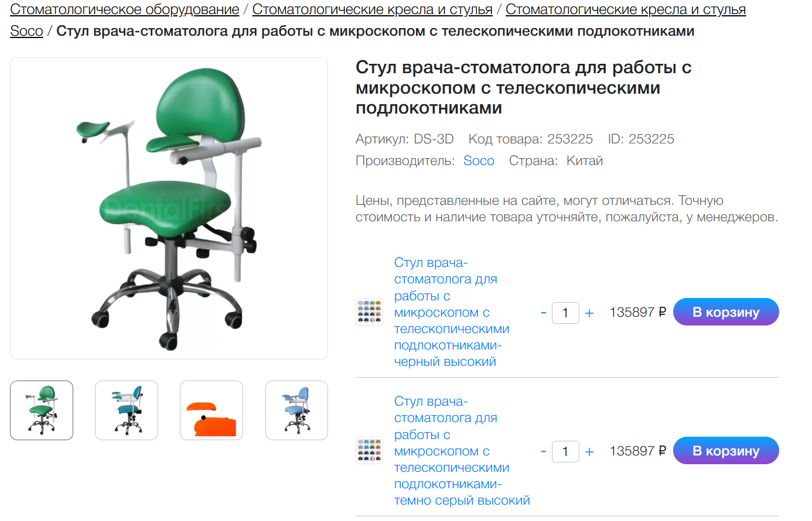The image size is (812, 521).
Task: Increase quantity with plus for черный высокий chair
Action: [x=589, y=313]
